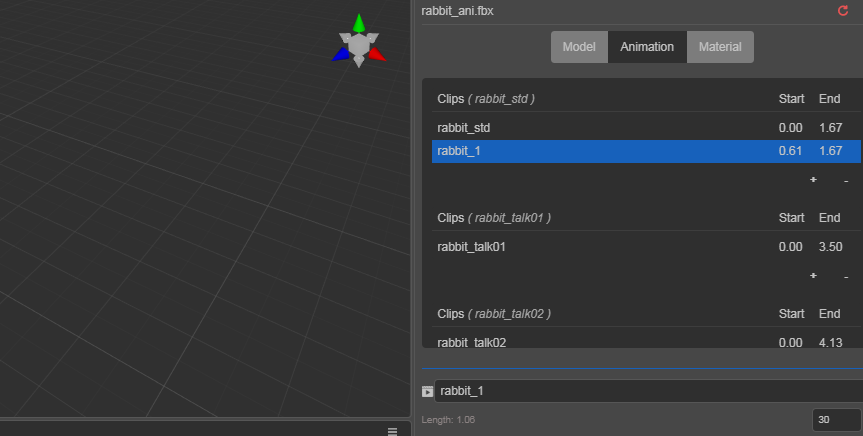Add a clip under rabbit_talk01 with plus
The width and height of the screenshot is (863, 436).
pos(813,275)
